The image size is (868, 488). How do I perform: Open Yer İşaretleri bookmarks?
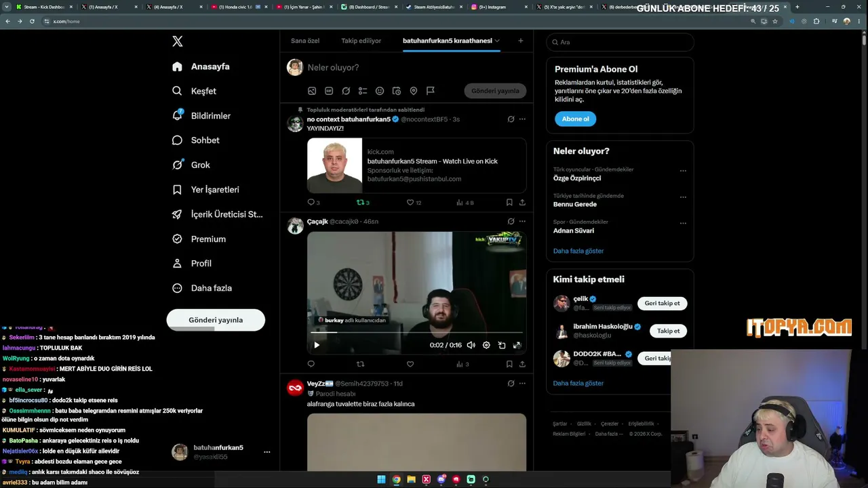coord(205,190)
